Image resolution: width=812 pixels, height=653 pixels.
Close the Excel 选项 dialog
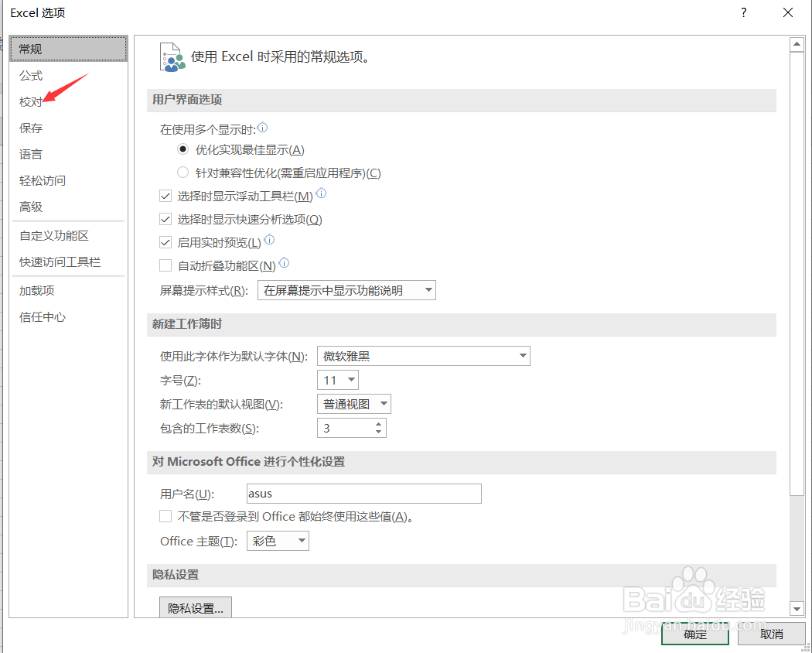click(x=788, y=13)
